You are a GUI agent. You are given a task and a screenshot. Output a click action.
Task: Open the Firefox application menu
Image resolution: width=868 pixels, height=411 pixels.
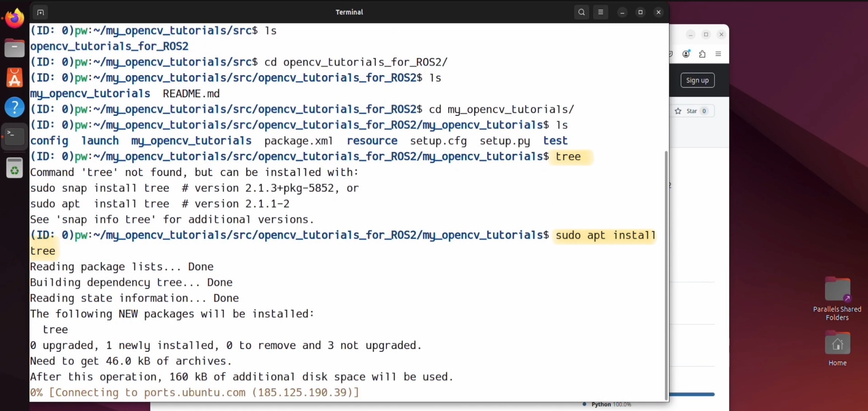pyautogui.click(x=718, y=54)
